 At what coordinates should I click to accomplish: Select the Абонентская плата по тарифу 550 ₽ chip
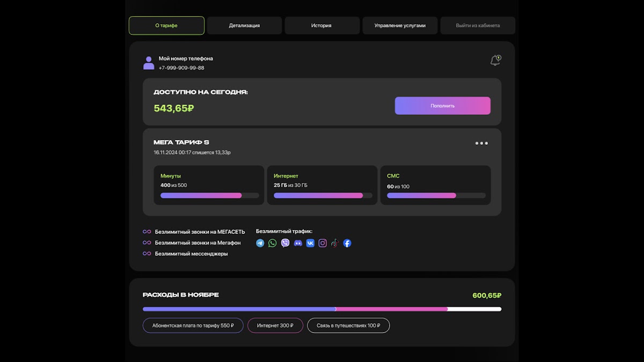pos(193,326)
